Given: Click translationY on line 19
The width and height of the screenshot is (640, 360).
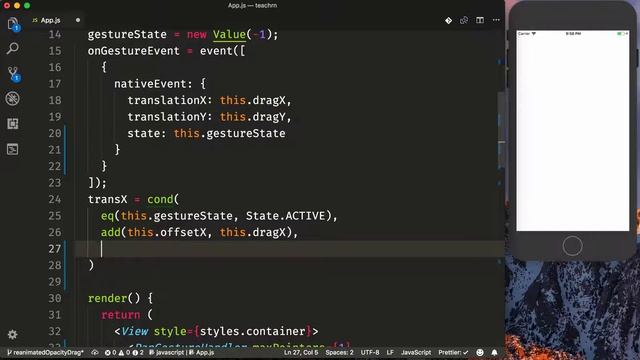Looking at the screenshot, I should point(167,117).
